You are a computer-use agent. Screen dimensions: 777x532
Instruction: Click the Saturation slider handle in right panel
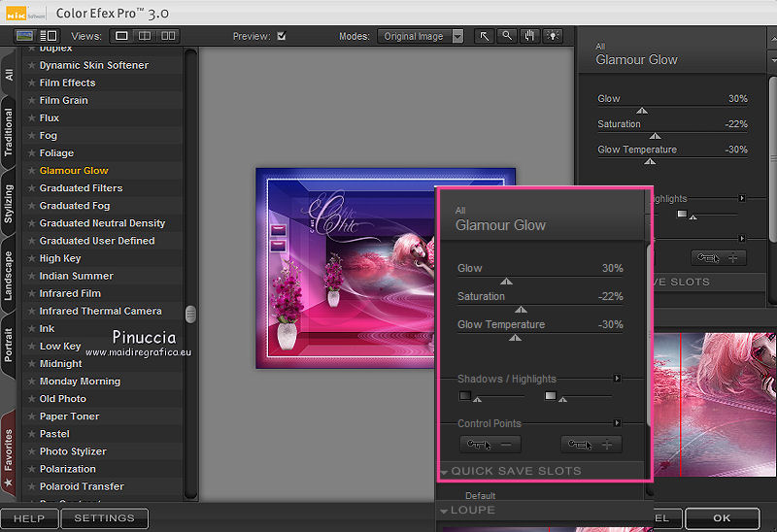(x=655, y=136)
